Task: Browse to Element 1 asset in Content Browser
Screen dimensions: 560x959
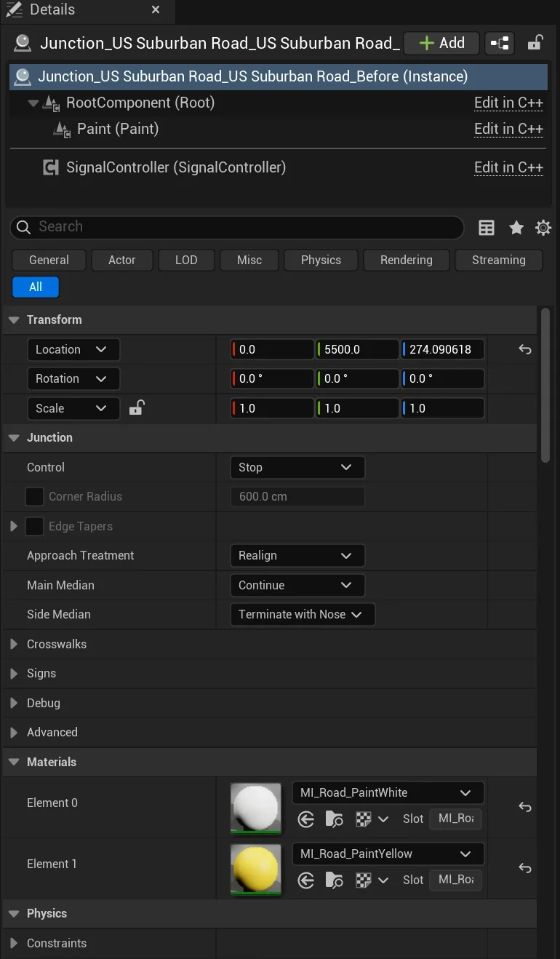Action: tap(335, 880)
